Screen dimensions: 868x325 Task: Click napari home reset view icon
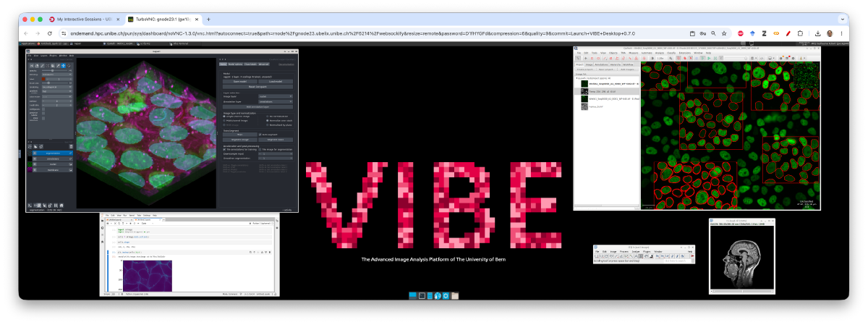tap(61, 206)
